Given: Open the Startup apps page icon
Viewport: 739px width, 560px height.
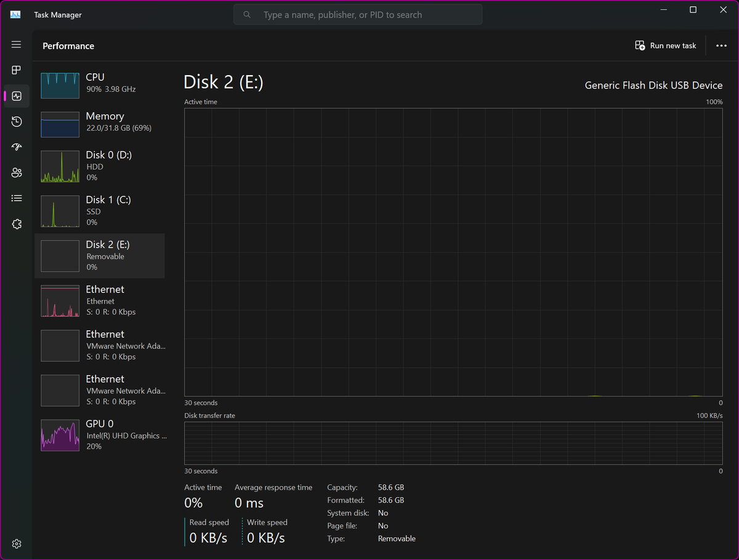Looking at the screenshot, I should (x=17, y=147).
